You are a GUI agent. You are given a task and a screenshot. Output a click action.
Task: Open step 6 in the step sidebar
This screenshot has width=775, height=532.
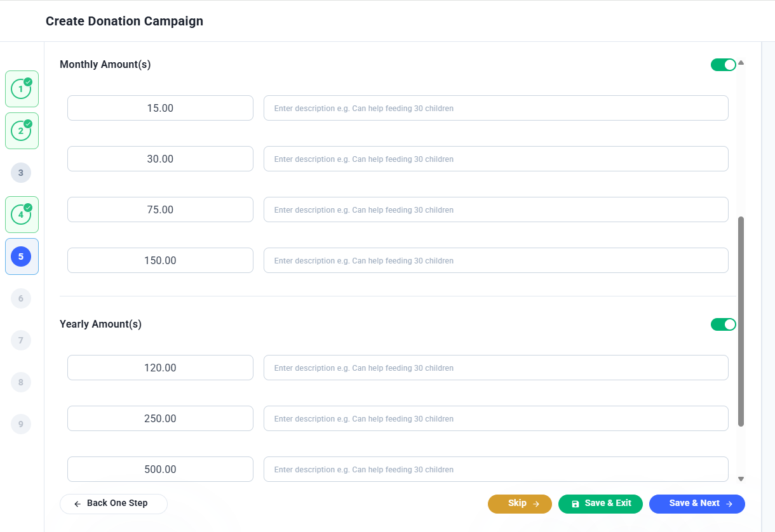(21, 298)
